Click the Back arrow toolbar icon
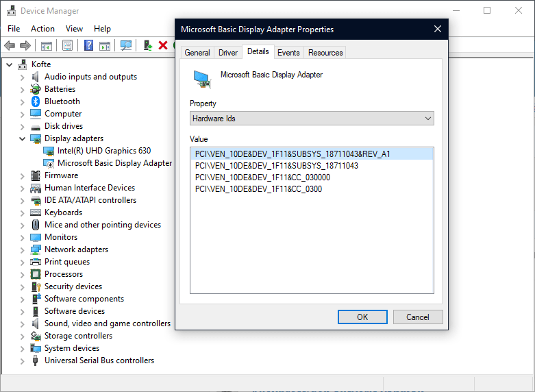The image size is (535, 392). (x=10, y=45)
